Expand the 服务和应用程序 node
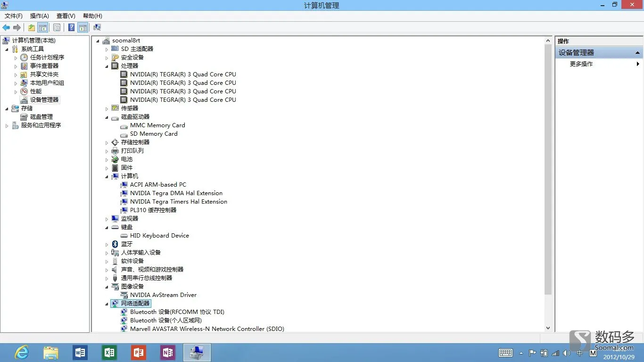The width and height of the screenshot is (644, 362). pos(7,125)
